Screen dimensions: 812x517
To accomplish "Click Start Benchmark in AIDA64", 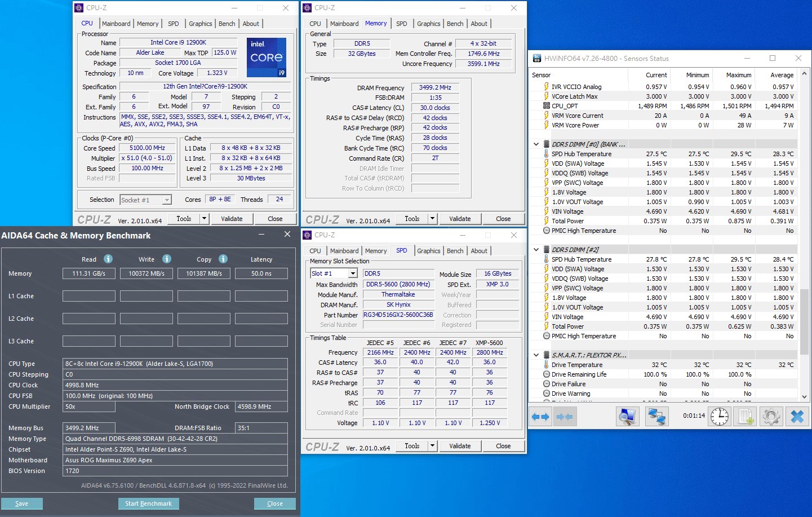I will point(149,503).
